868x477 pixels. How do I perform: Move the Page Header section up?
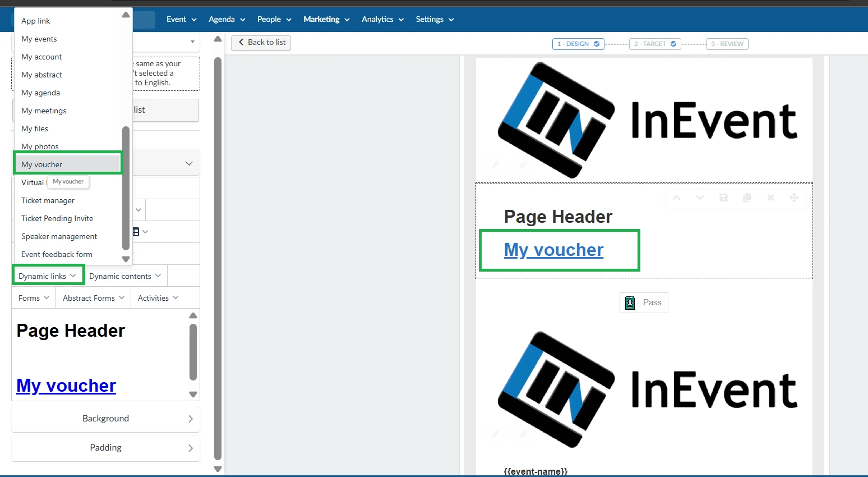point(677,198)
